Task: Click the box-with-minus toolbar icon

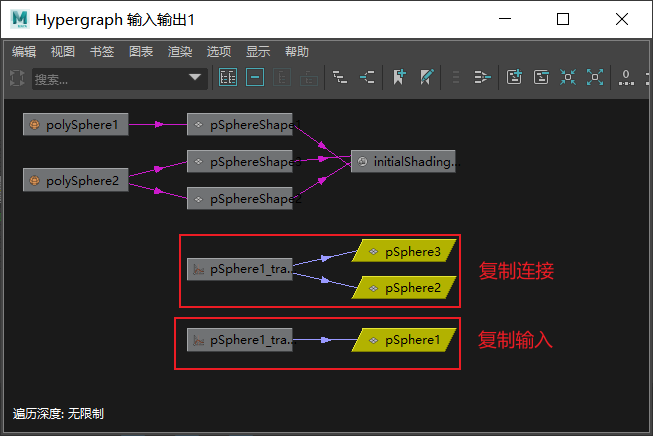Action: (541, 77)
